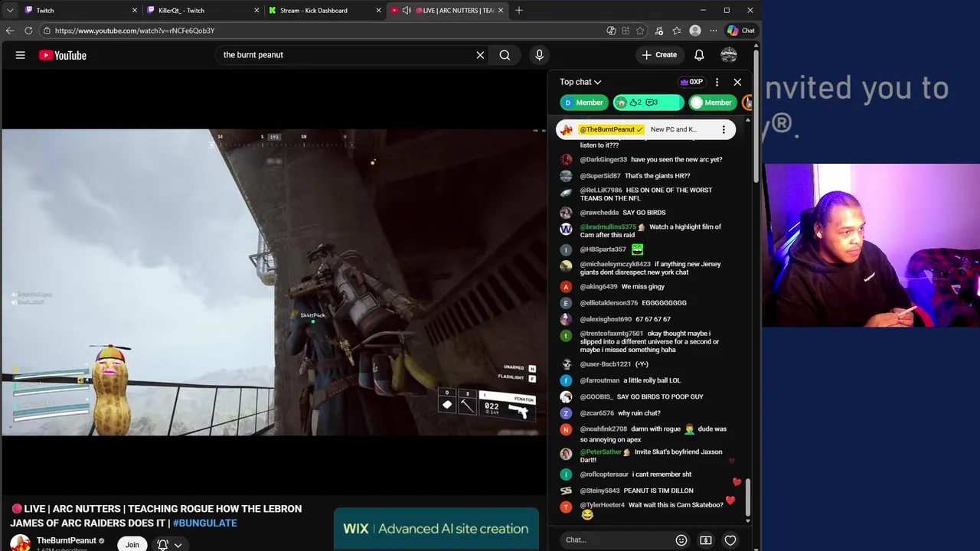Close the KillerQt_ Twitch tab

point(256,10)
